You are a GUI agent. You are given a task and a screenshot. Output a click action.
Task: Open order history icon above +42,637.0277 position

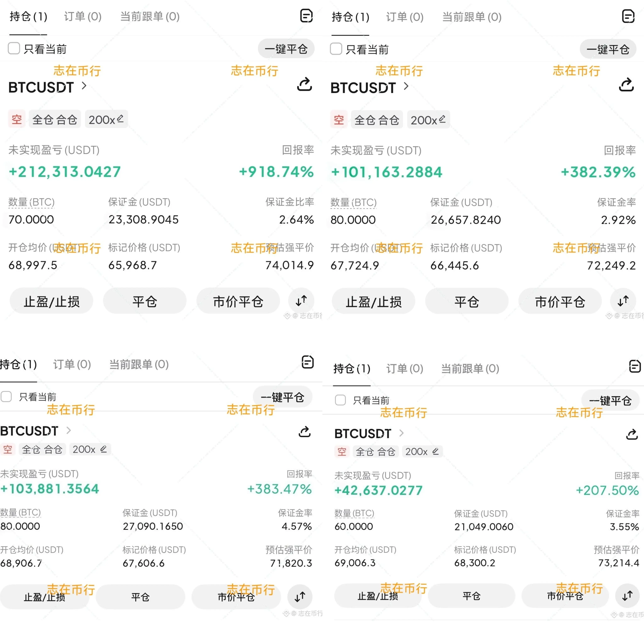634,366
